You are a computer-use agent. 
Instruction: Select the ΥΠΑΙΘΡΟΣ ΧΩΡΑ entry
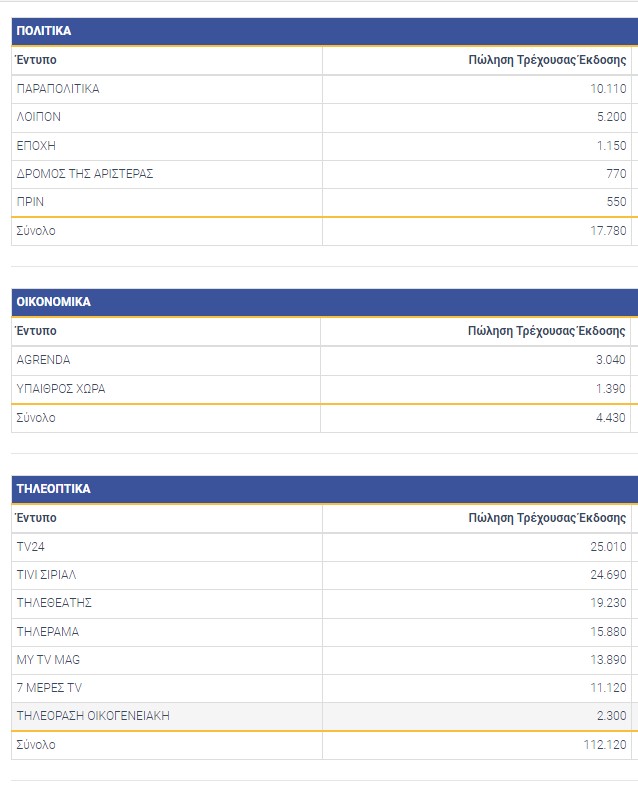click(x=61, y=388)
